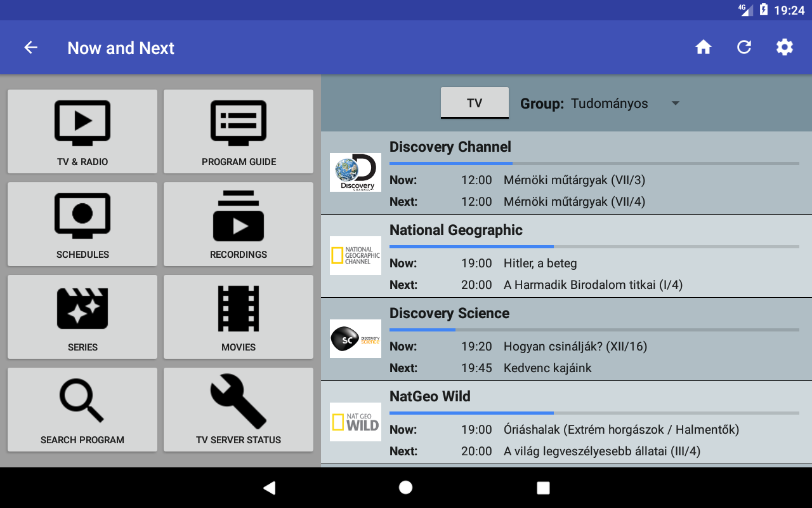Open the Schedules tile
The image size is (812, 508).
click(x=82, y=224)
